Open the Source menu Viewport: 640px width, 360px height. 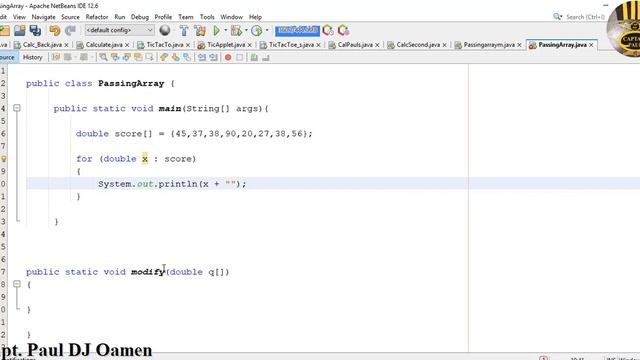[x=70, y=17]
